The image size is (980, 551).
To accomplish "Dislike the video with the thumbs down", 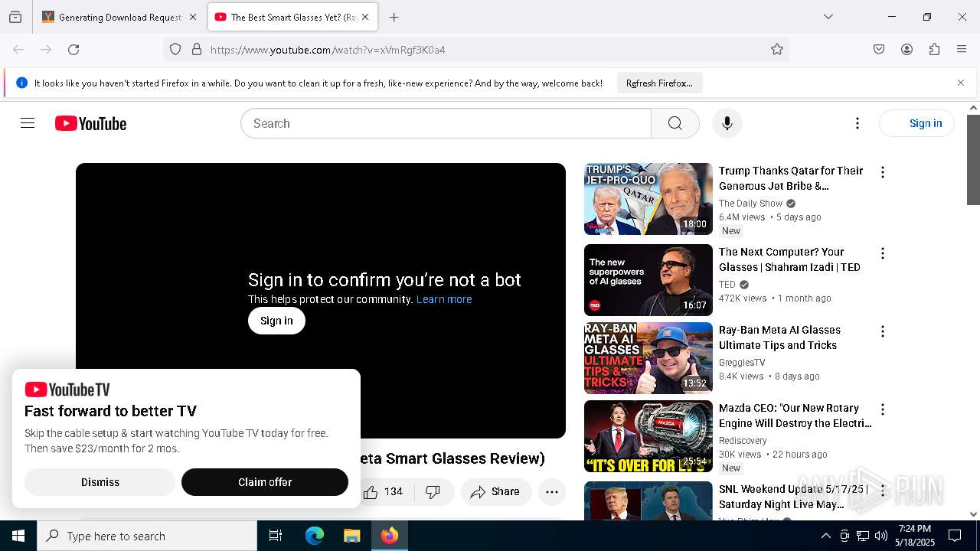I will pyautogui.click(x=433, y=492).
